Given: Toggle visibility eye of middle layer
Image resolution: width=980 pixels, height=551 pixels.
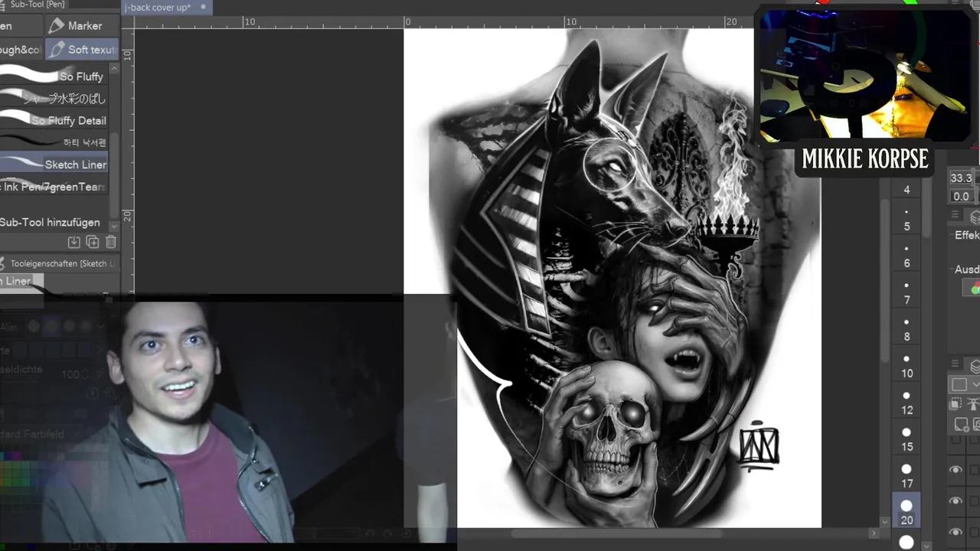Looking at the screenshot, I should coord(955,500).
